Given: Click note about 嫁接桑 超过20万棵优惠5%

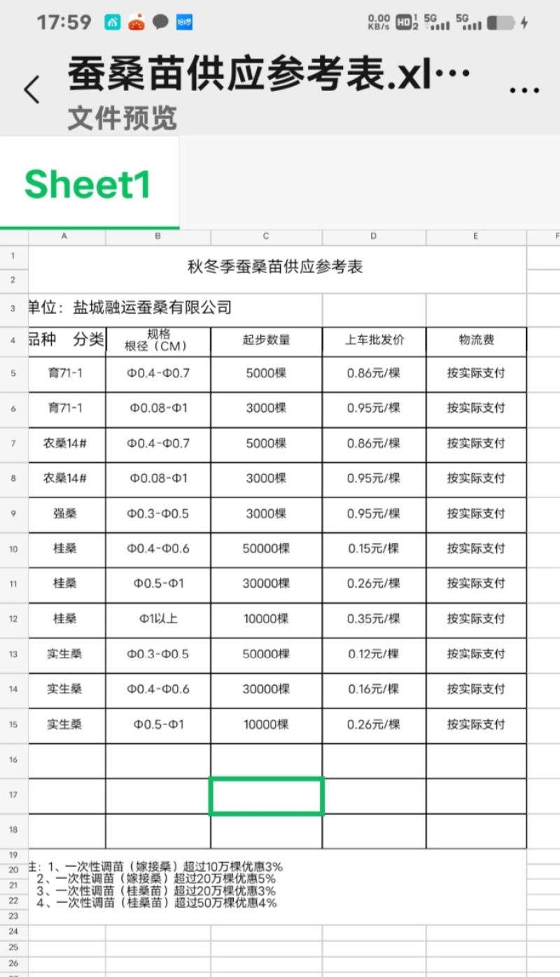Looking at the screenshot, I should pos(157,879).
